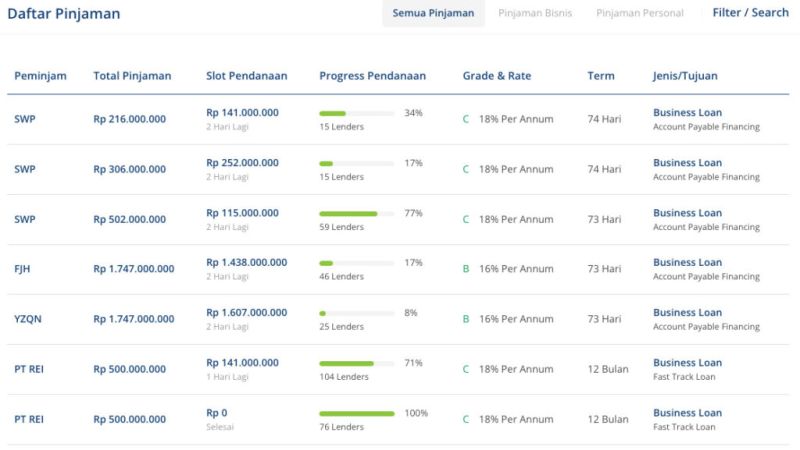This screenshot has width=800, height=450.
Task: Open Business Loan link in YZQN row
Action: point(687,312)
